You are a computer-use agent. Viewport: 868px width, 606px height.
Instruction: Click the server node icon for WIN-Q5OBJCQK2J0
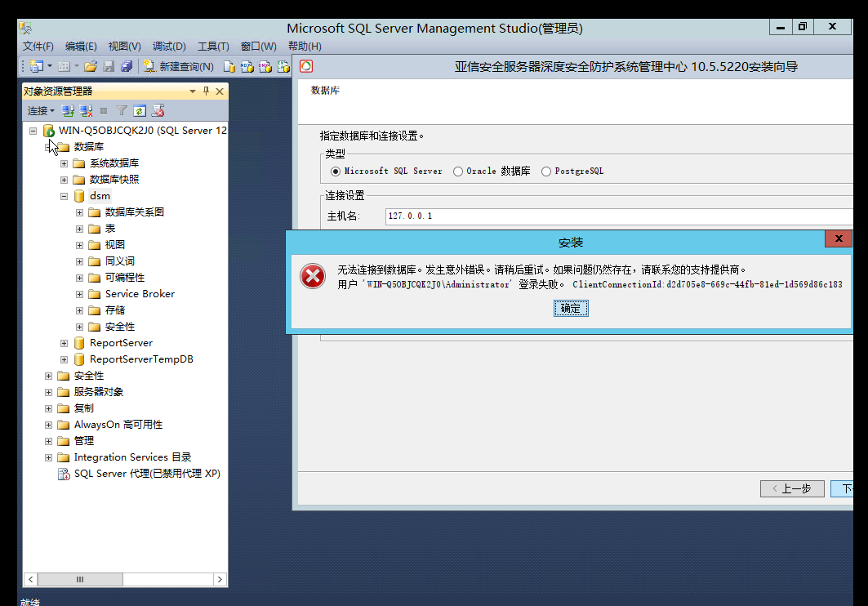coord(49,131)
